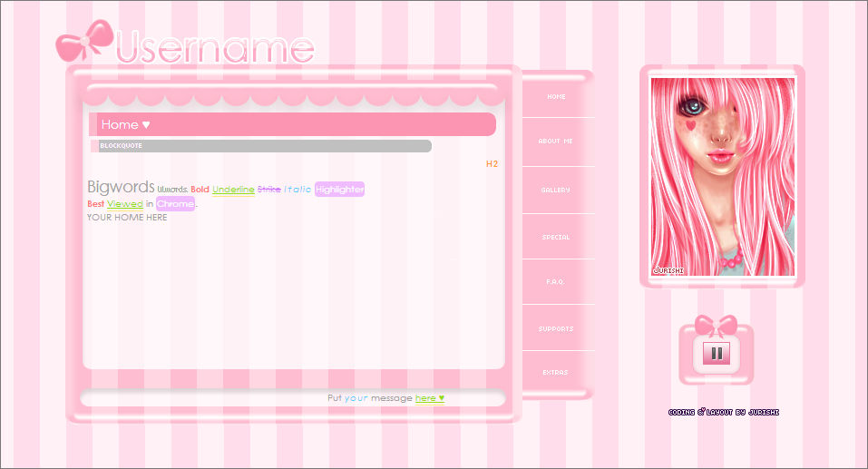
Task: Click the struck-through 'Strike' text
Action: click(x=269, y=190)
